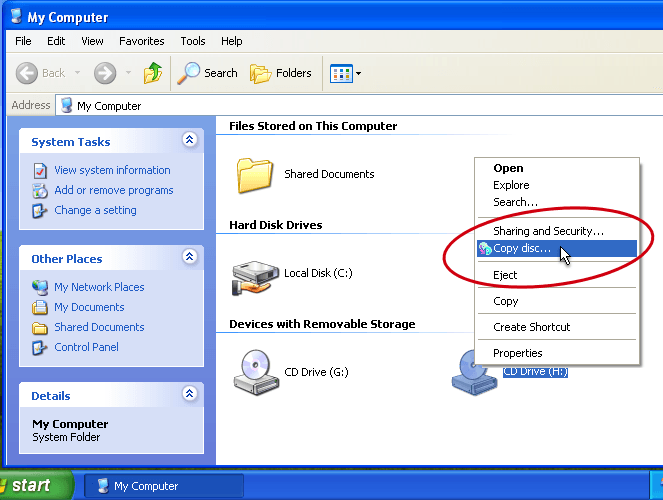Select the CD Drive (G:) icon
This screenshot has height=500, width=663.
pos(255,372)
